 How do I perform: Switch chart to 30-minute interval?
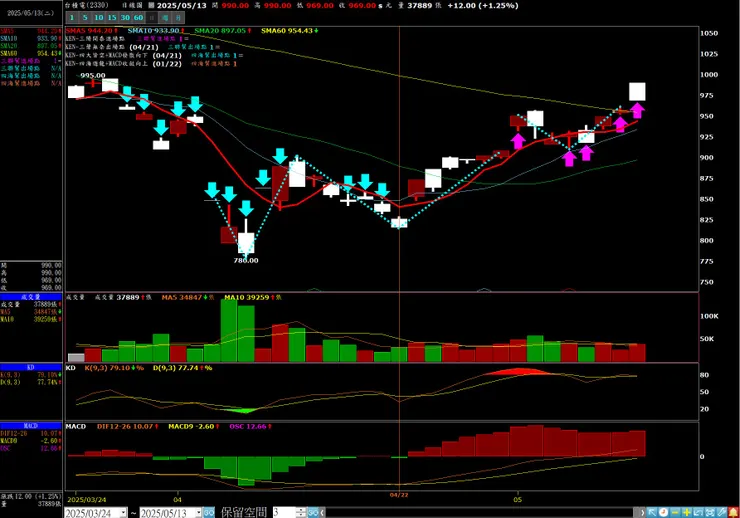click(125, 18)
